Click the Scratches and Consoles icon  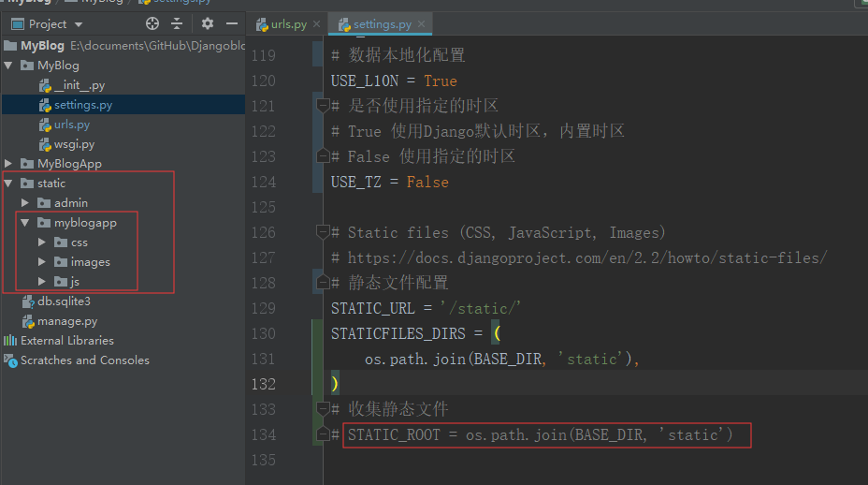(10, 360)
